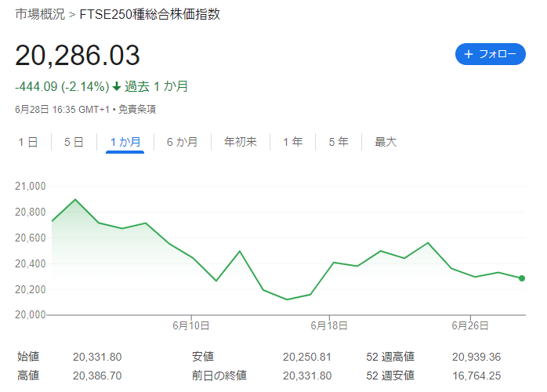Switch to the 年初来 range tab
The height and width of the screenshot is (392, 547).
[x=241, y=142]
